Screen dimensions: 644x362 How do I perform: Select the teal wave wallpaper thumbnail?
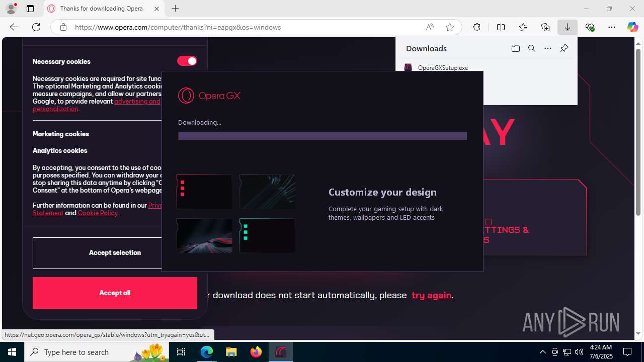pyautogui.click(x=267, y=192)
